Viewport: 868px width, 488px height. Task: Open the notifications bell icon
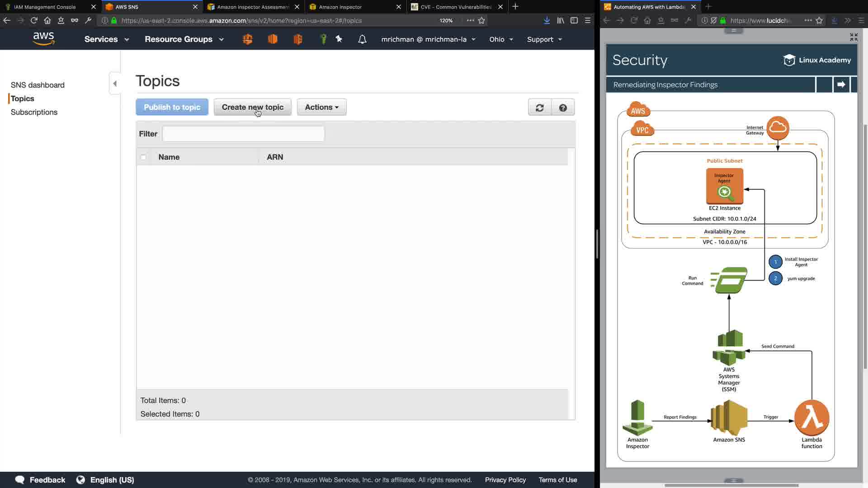pyautogui.click(x=362, y=39)
